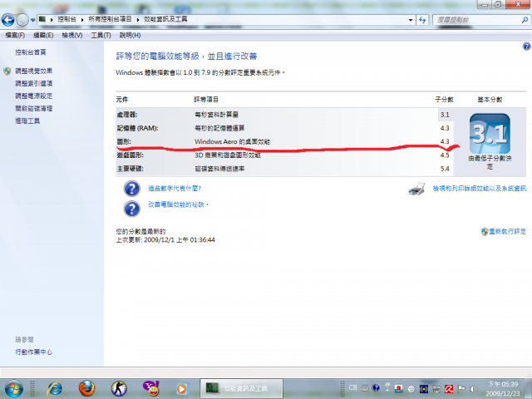Viewport: 532px width, 399px height.
Task: Click the blue wireless signal tray icon
Action: pos(424,389)
